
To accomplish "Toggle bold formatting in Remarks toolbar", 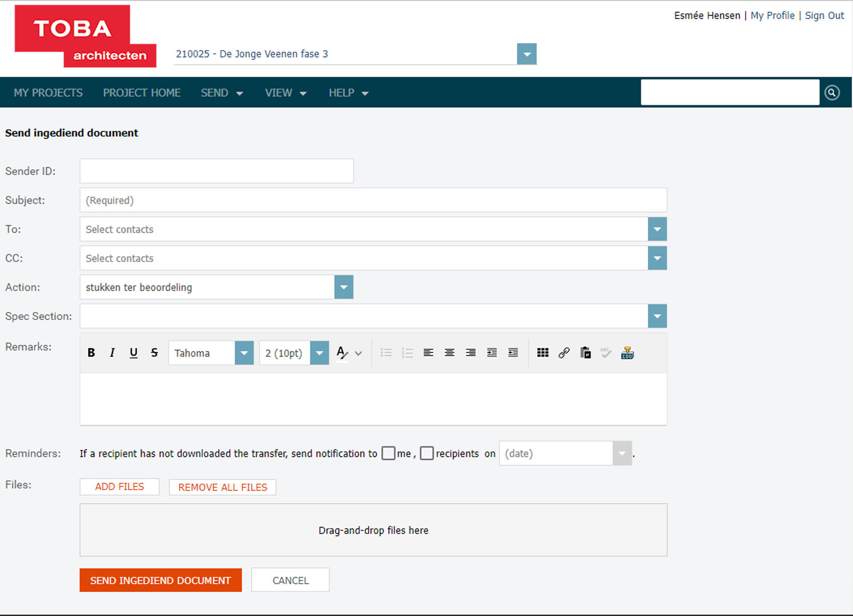I will coord(91,353).
